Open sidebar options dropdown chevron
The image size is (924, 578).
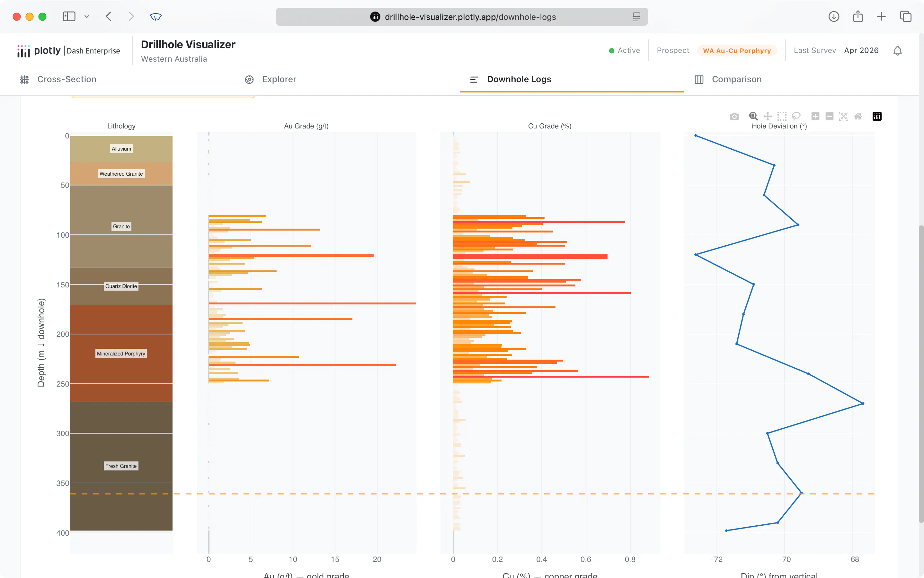pos(87,16)
